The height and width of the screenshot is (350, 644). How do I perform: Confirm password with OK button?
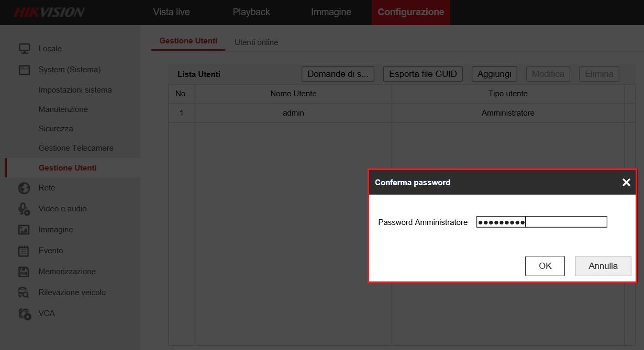545,266
